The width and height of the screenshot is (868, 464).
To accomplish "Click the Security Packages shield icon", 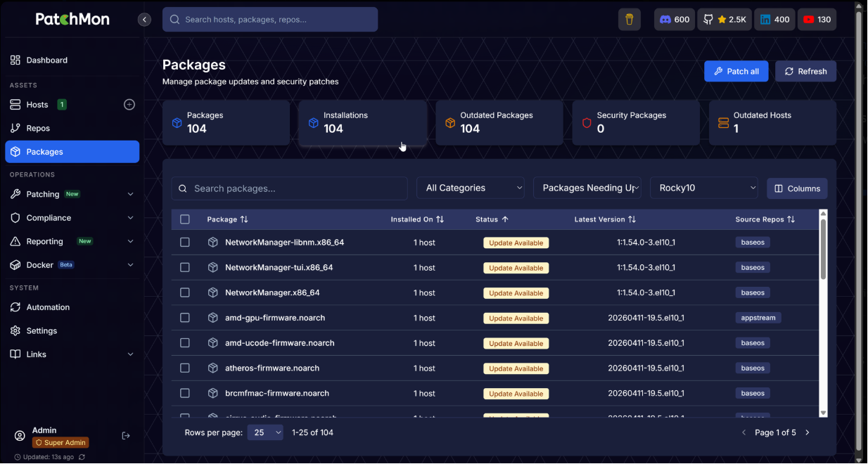I will coord(587,123).
